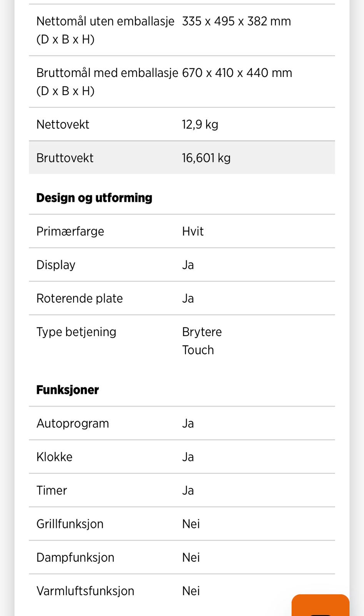364x616 pixels.
Task: Tap the Grillfunksjon row label
Action: pyautogui.click(x=70, y=524)
